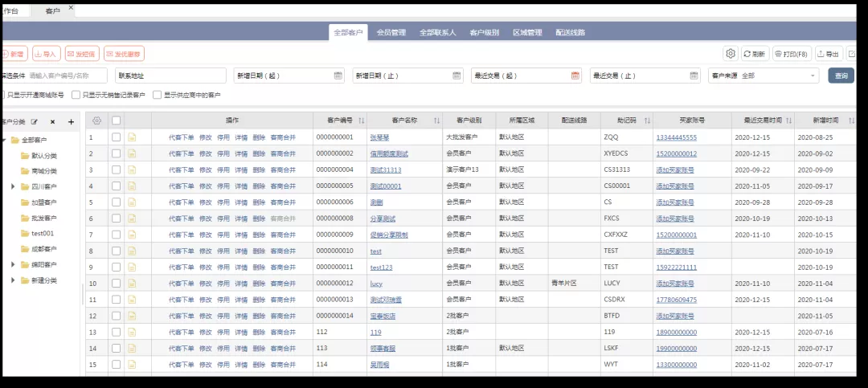Image resolution: width=868 pixels, height=388 pixels.
Task: Focus the 联系地址 input field
Action: [x=170, y=76]
